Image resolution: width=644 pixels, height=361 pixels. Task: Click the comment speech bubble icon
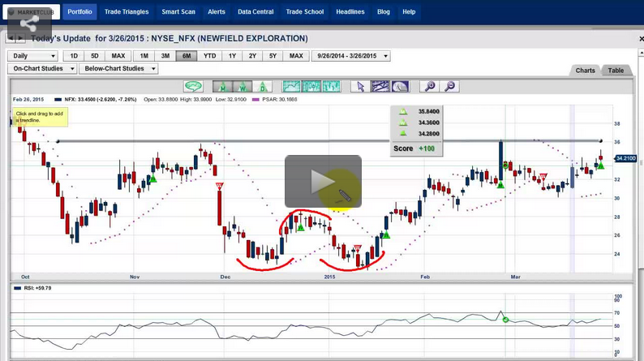[x=193, y=86]
